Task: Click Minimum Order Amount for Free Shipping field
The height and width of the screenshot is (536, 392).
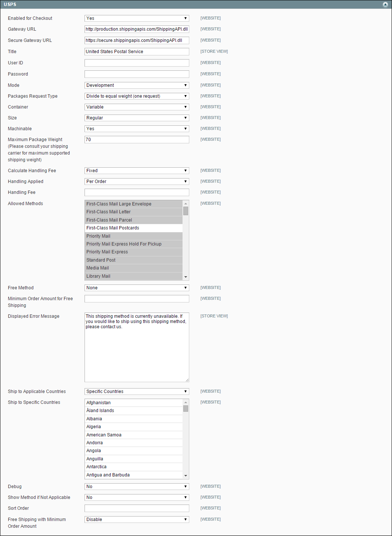Action: (x=137, y=299)
